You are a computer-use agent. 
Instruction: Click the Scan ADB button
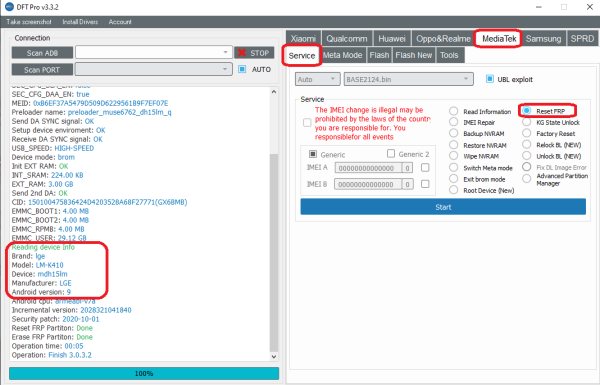(x=42, y=53)
